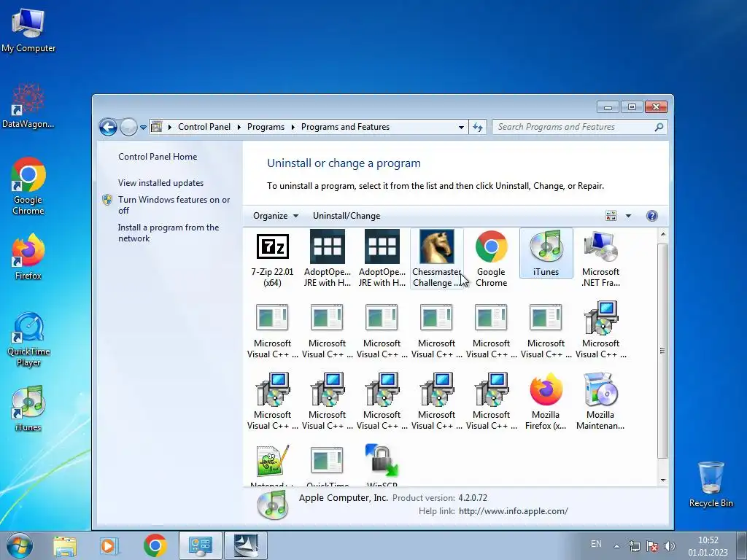
Task: Click program list scrollbar thumb
Action: (x=662, y=351)
